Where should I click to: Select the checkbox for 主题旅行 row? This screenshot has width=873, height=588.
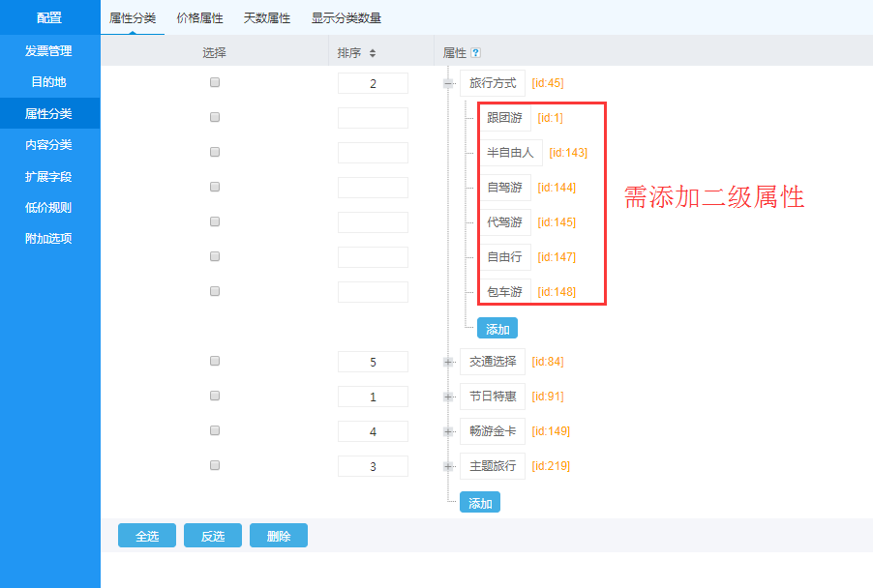point(215,465)
